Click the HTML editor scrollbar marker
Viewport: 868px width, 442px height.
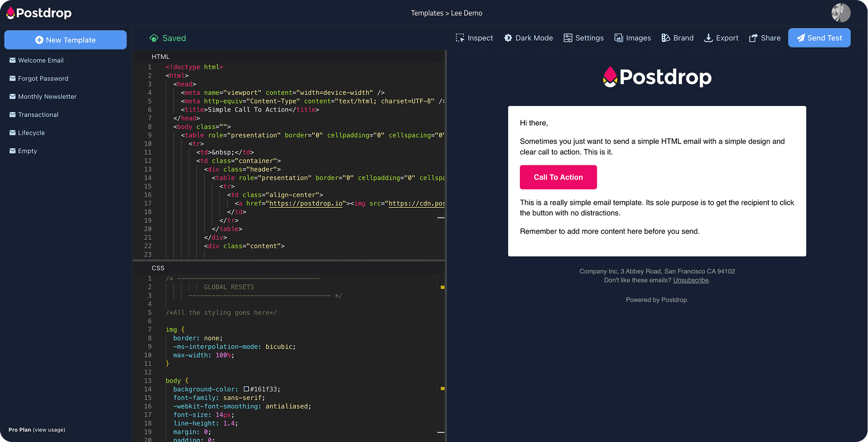click(x=441, y=218)
